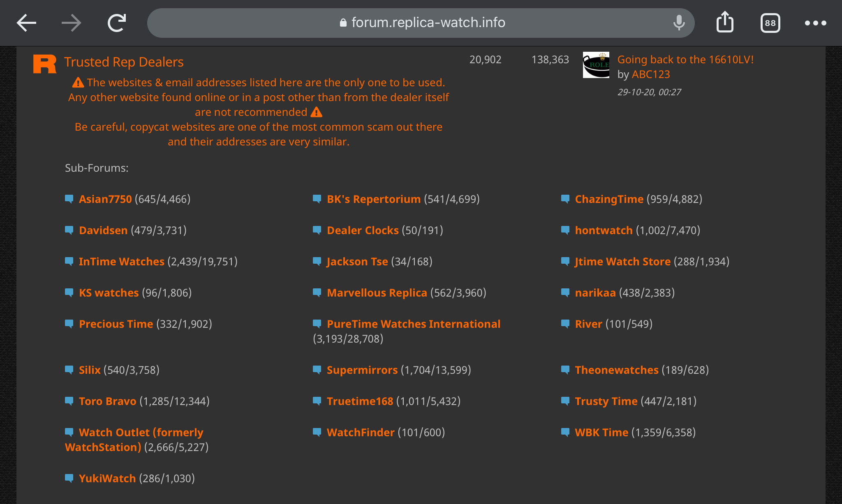This screenshot has height=504, width=842.
Task: Click the chat icon beside Davidsen
Action: pyautogui.click(x=69, y=230)
